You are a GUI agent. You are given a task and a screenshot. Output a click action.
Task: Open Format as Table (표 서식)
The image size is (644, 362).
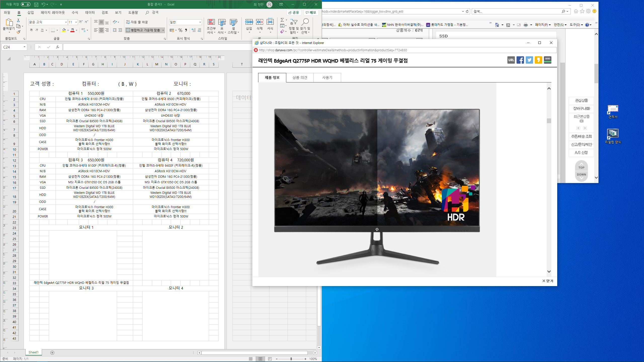(222, 26)
